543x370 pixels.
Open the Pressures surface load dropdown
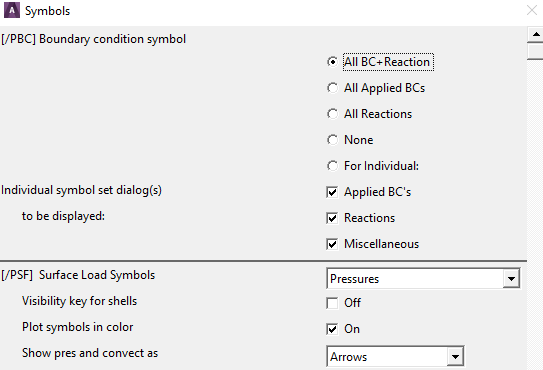coord(423,278)
